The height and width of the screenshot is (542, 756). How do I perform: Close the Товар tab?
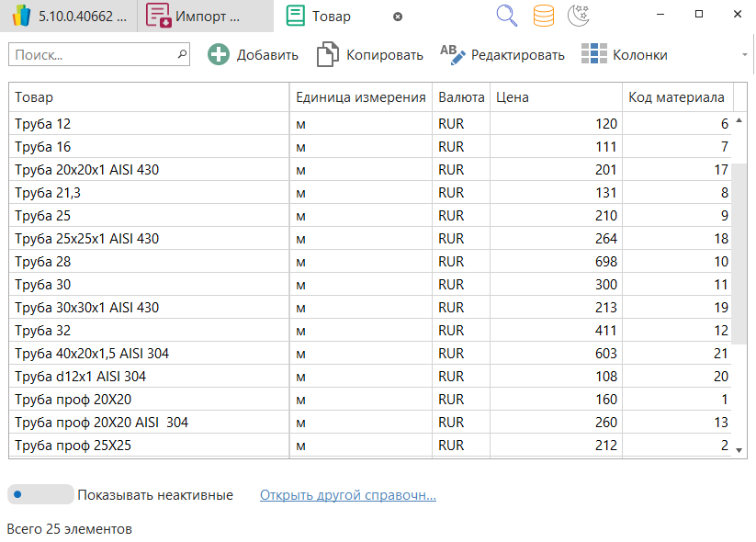(x=397, y=17)
